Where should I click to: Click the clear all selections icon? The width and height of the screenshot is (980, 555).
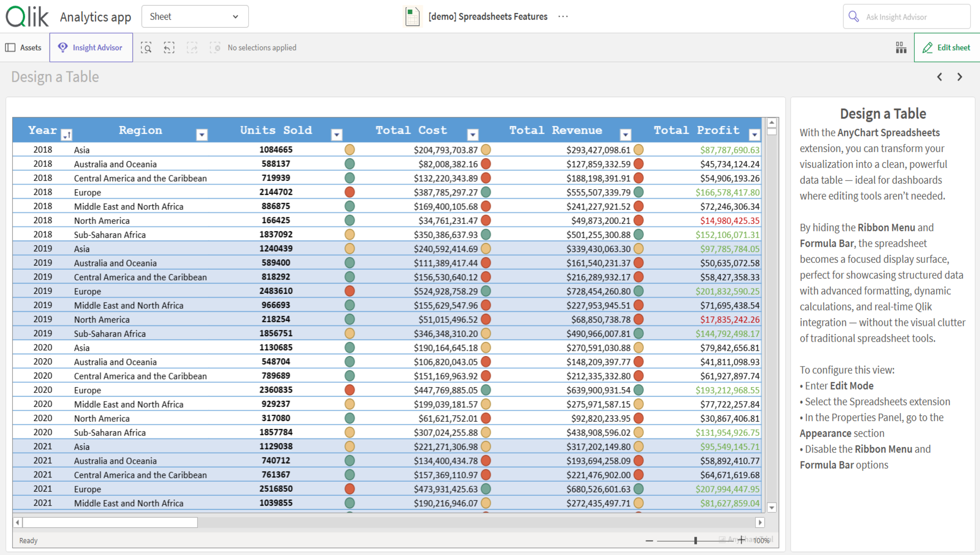tap(215, 48)
